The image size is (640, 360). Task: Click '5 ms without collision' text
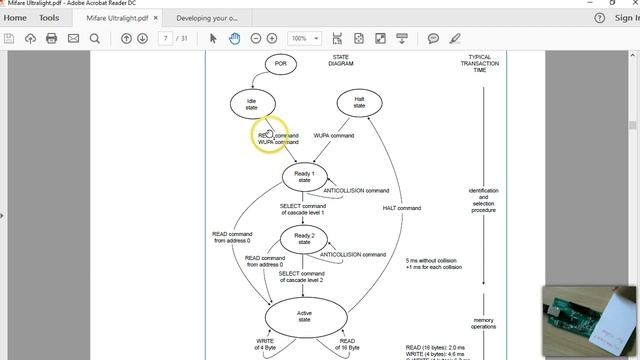(x=431, y=260)
